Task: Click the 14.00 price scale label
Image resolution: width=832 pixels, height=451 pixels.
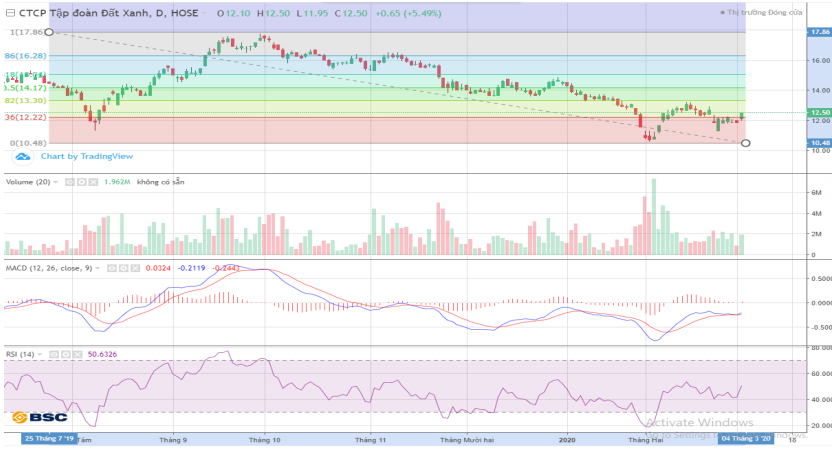Action: [821, 91]
